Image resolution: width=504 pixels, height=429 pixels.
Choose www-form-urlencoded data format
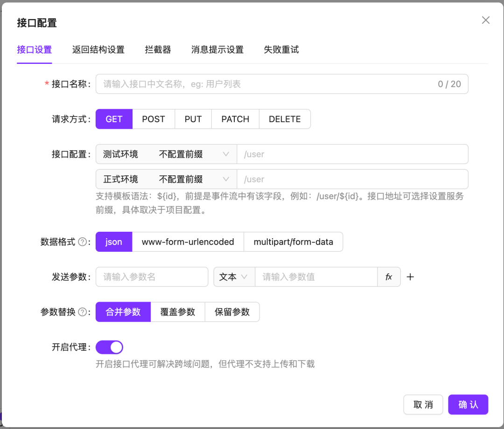[x=188, y=242]
